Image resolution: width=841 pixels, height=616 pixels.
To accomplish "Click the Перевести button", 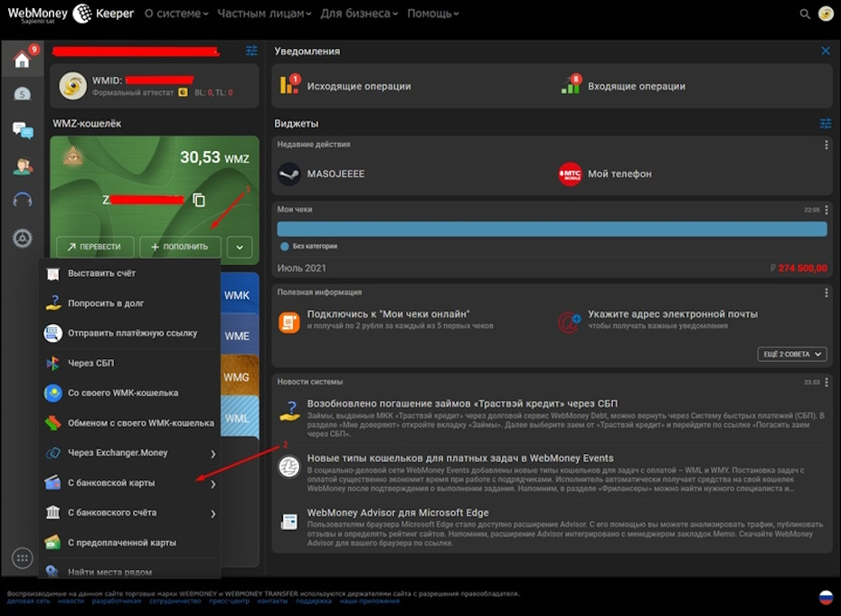I will point(95,247).
